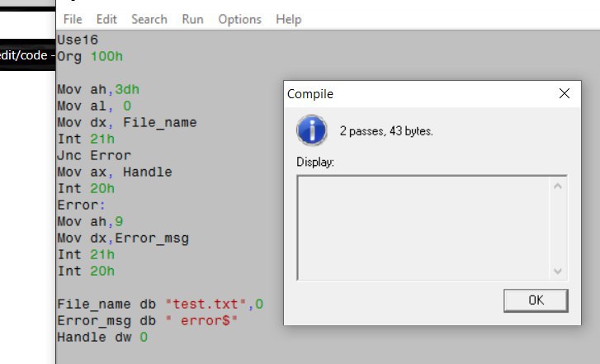600x364 pixels.
Task: Click OK in the Compile dialog
Action: [x=536, y=300]
